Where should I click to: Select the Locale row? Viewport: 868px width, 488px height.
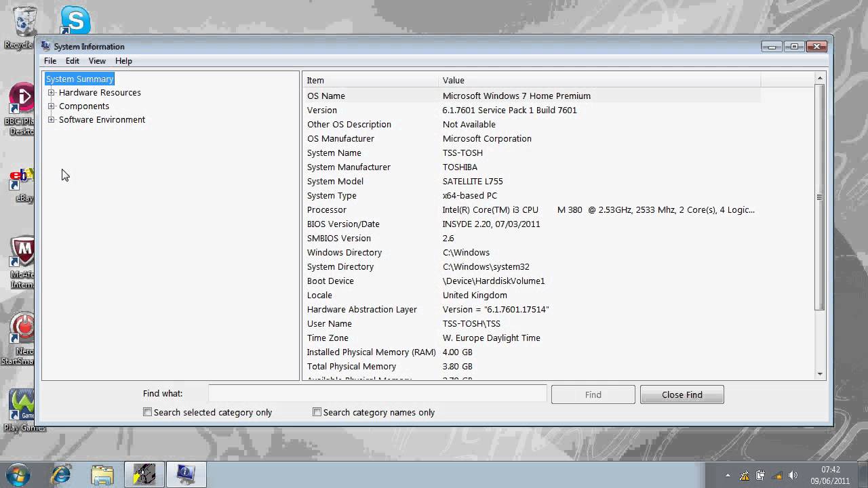tap(532, 295)
